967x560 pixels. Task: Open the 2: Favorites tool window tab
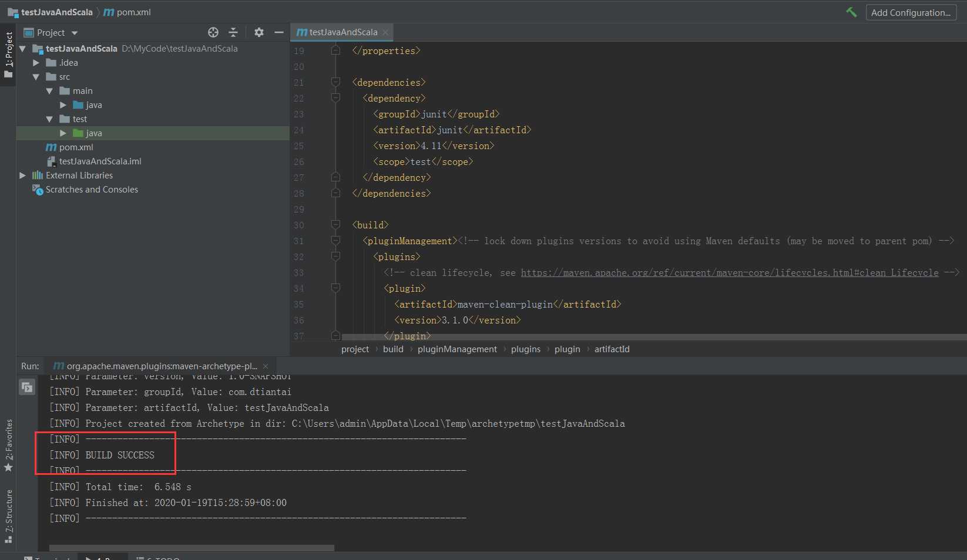8,445
